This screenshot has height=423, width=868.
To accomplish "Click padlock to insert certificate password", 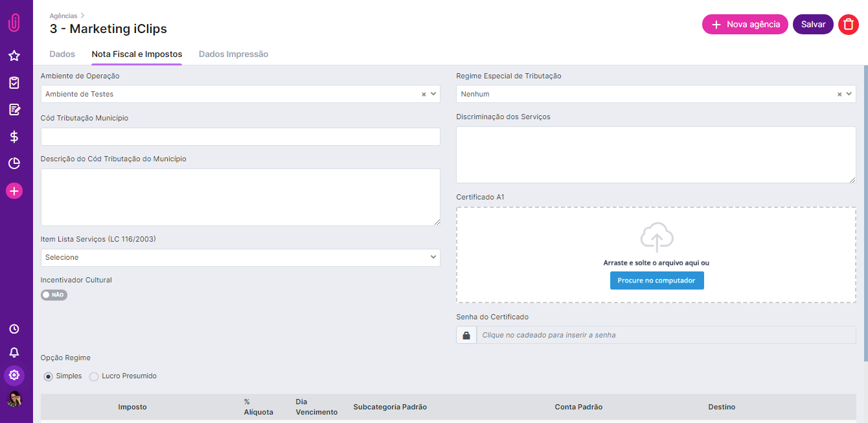I will click(466, 335).
